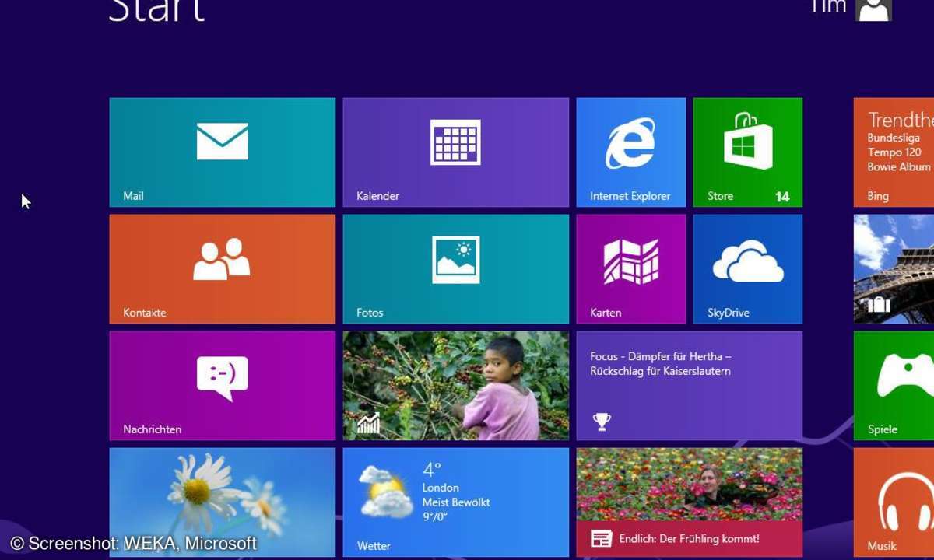This screenshot has height=560, width=934.
Task: Click the "Spiele" tile label
Action: point(883,429)
